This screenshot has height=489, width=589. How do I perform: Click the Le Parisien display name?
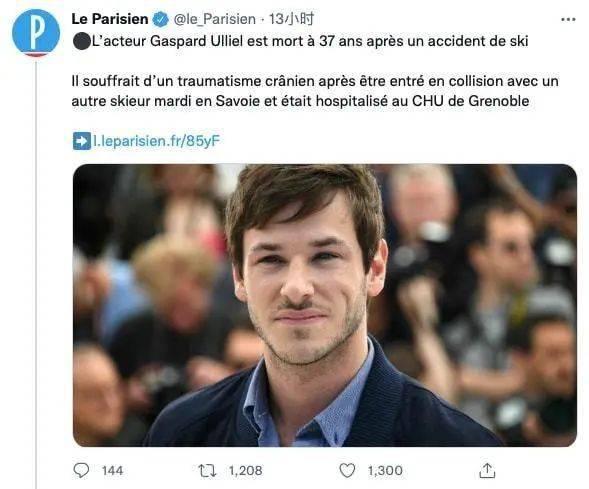point(110,19)
